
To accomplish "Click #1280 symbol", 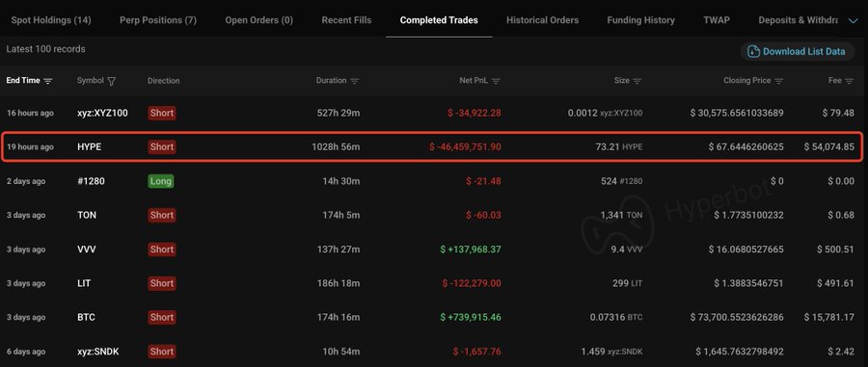I will point(91,181).
